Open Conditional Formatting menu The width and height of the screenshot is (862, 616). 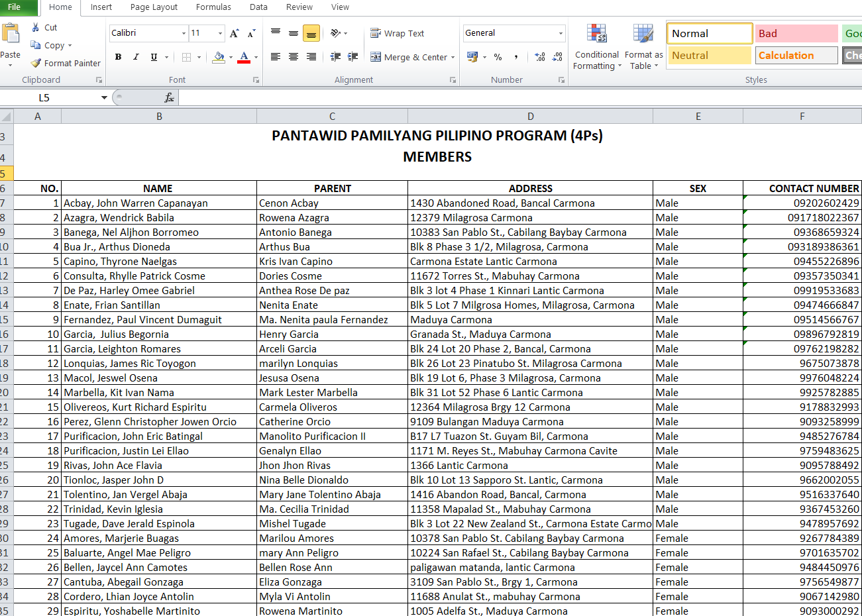point(596,46)
